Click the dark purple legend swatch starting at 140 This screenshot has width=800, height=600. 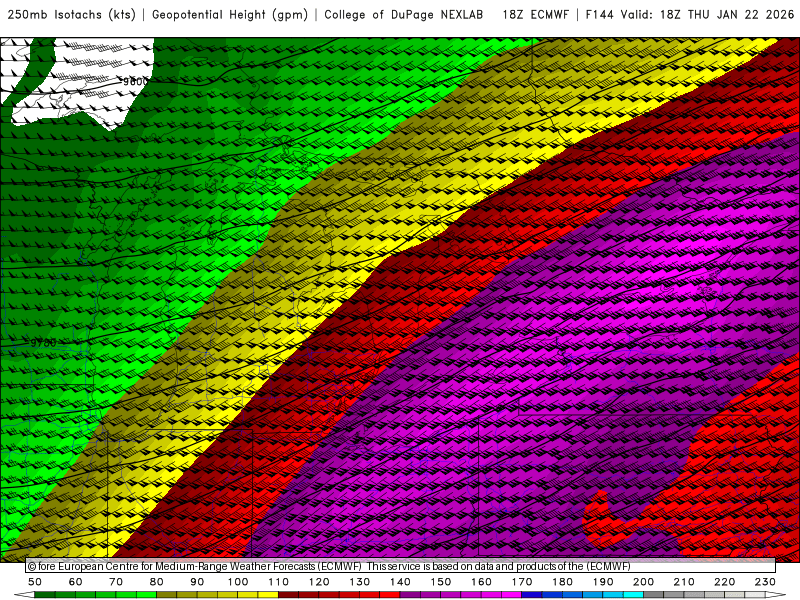pos(410,595)
